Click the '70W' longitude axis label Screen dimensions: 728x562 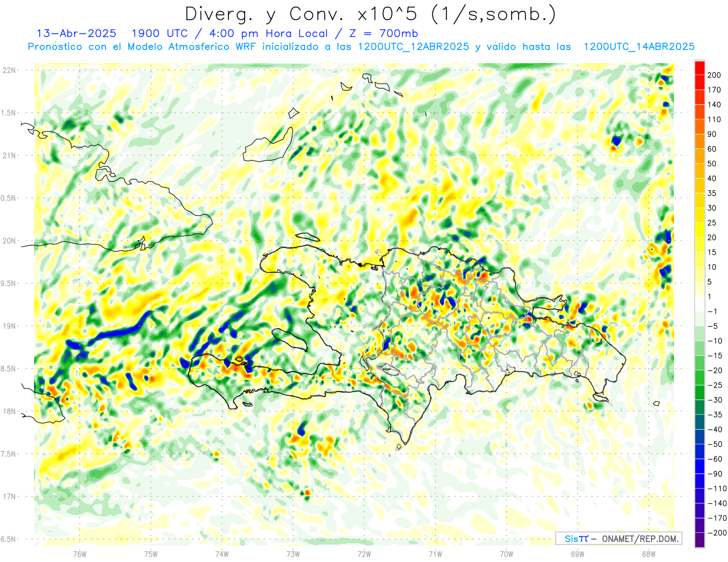pyautogui.click(x=507, y=554)
